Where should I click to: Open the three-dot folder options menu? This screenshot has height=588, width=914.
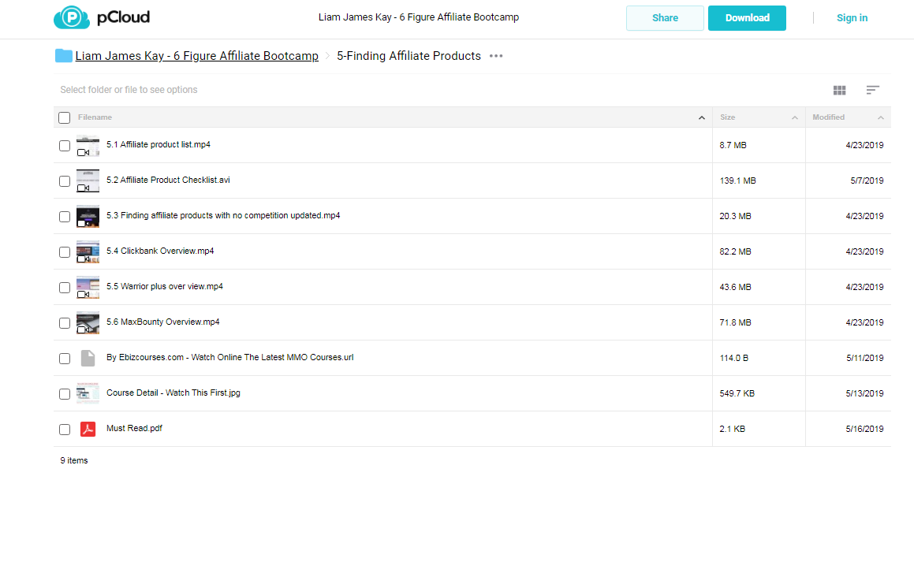(496, 56)
